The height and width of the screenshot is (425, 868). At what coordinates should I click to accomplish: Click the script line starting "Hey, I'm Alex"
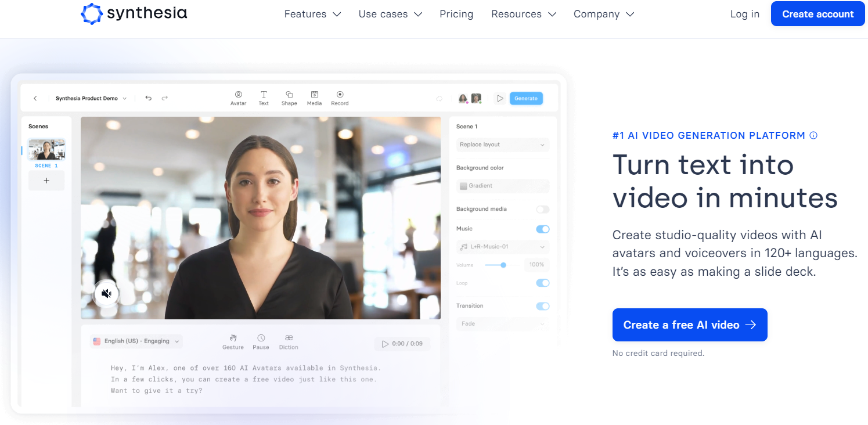coord(246,368)
